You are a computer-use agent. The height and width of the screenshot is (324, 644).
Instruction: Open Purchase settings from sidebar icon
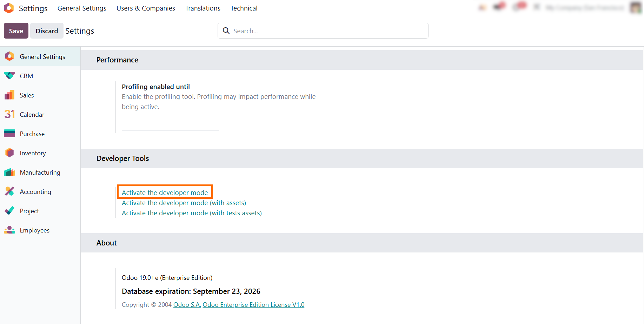coord(9,134)
